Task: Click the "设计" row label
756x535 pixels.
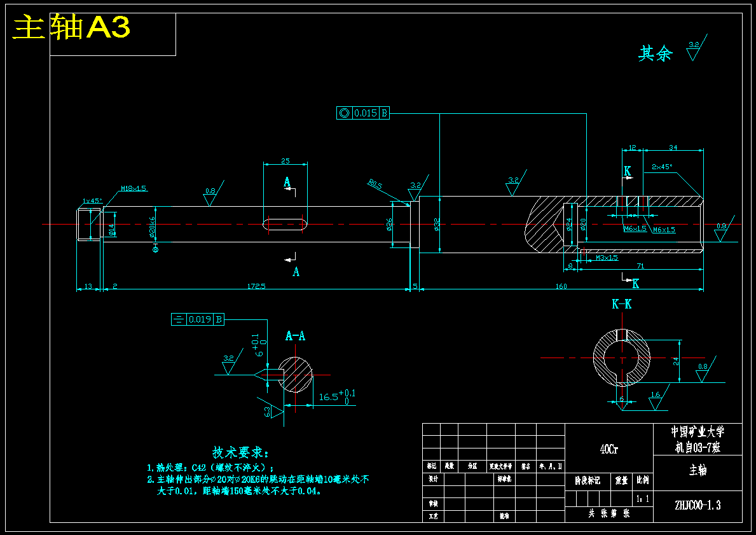Action: (432, 479)
